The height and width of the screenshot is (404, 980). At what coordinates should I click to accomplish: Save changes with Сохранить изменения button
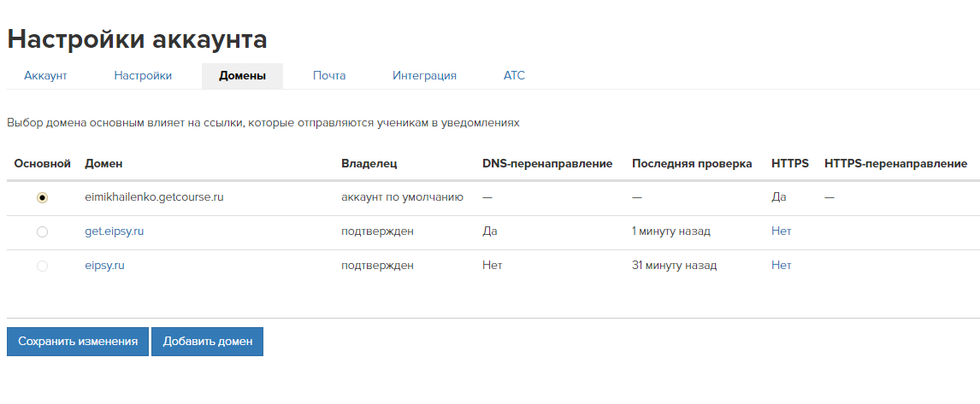coord(78,342)
